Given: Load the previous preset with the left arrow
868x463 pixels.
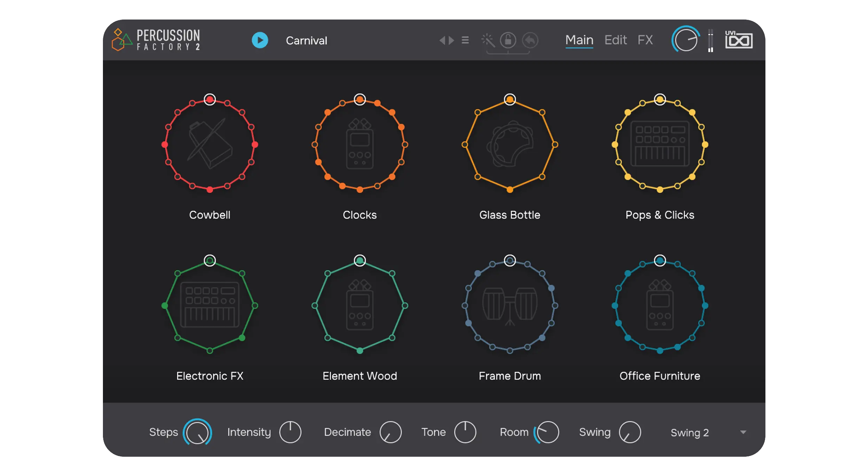Looking at the screenshot, I should click(442, 40).
